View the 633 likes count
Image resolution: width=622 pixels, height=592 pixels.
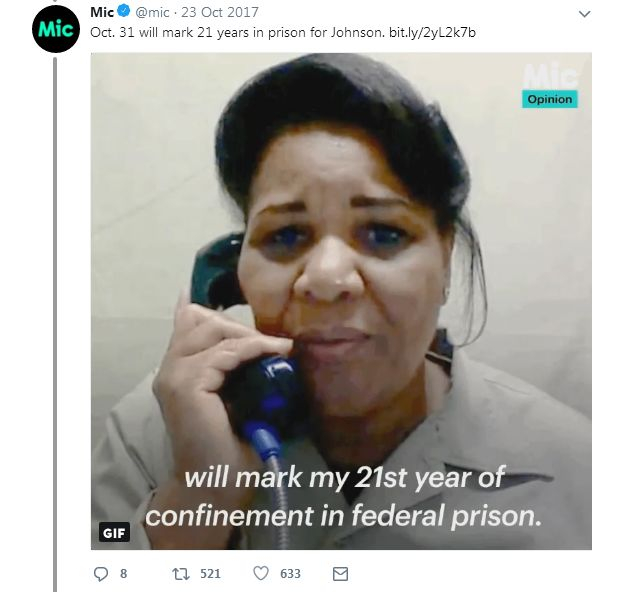[290, 574]
